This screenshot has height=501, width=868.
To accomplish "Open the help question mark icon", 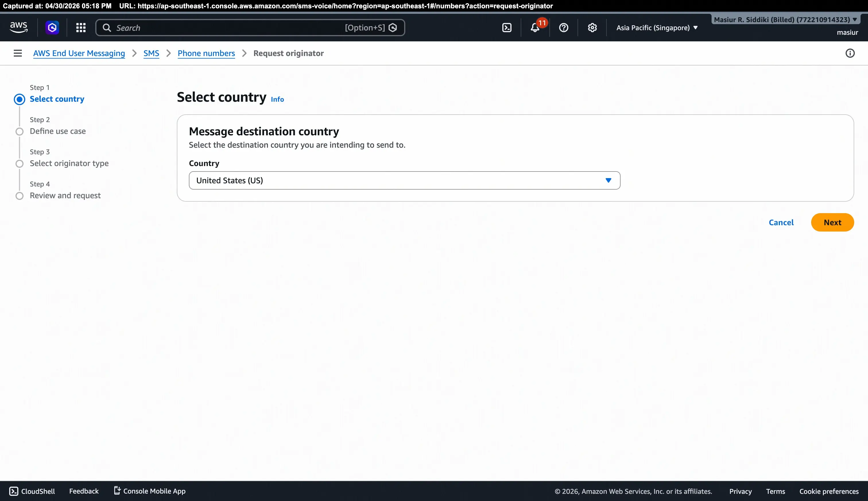I will click(x=563, y=28).
